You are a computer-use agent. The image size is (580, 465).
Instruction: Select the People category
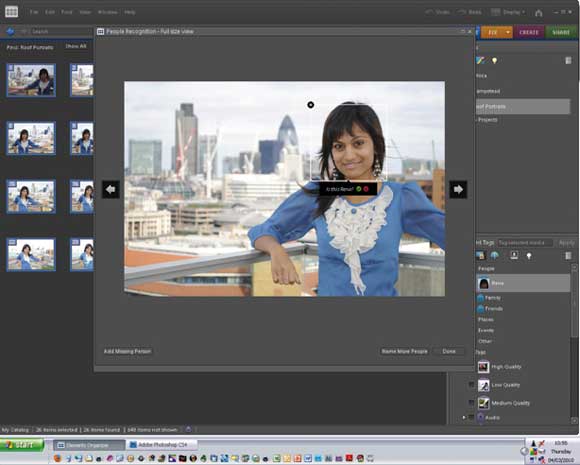coord(486,269)
